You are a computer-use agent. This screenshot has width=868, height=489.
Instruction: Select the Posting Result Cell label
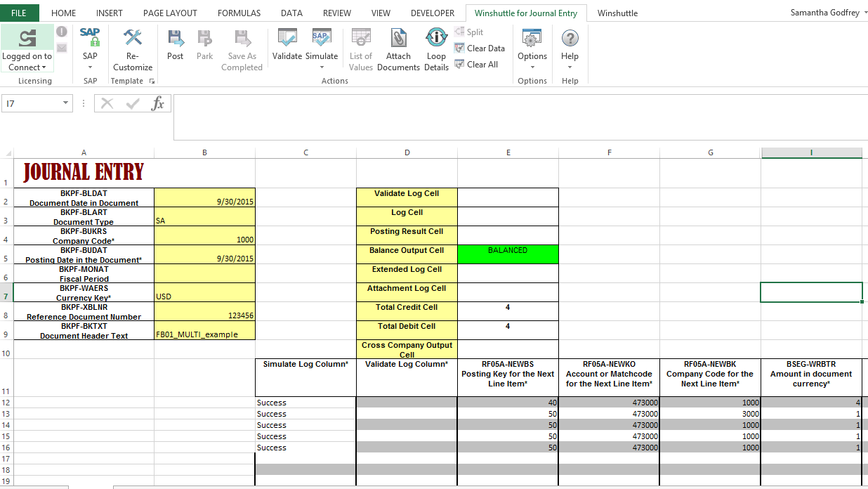(407, 235)
